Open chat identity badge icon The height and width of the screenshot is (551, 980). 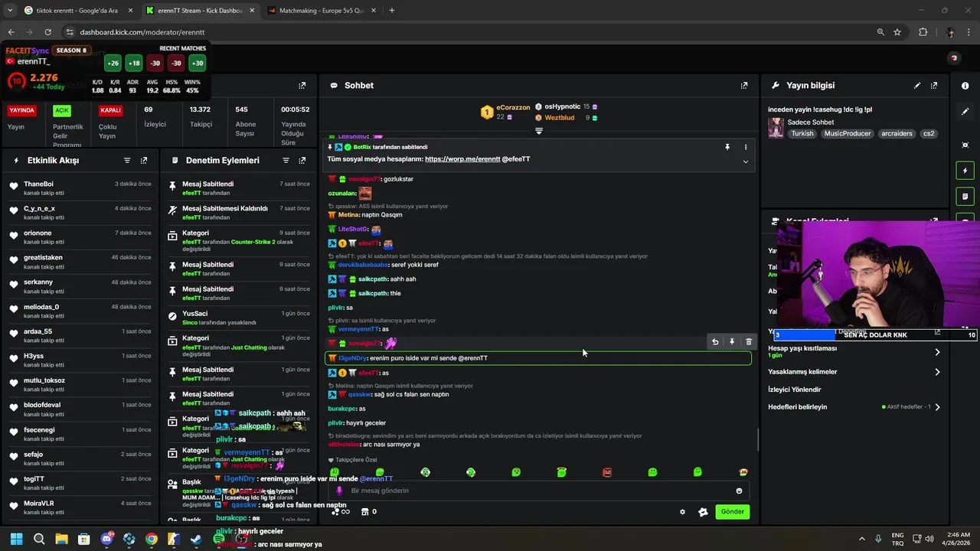[x=703, y=512]
